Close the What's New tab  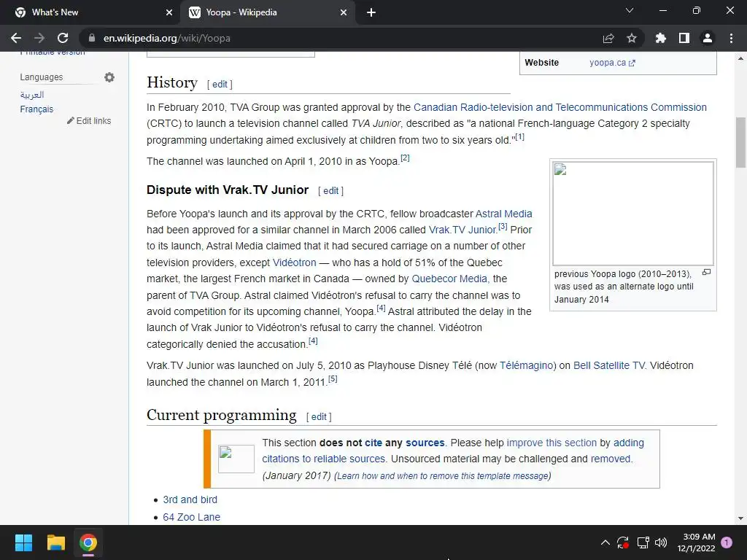click(x=169, y=13)
